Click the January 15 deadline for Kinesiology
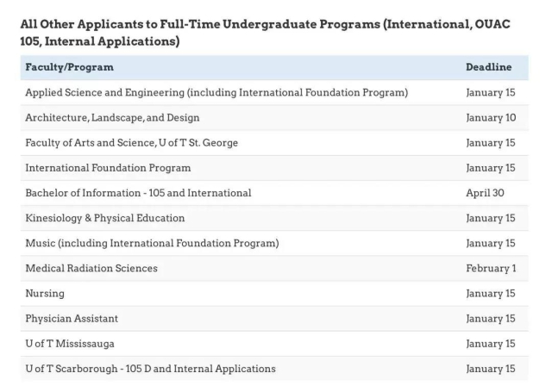The width and height of the screenshot is (552, 392). (491, 218)
